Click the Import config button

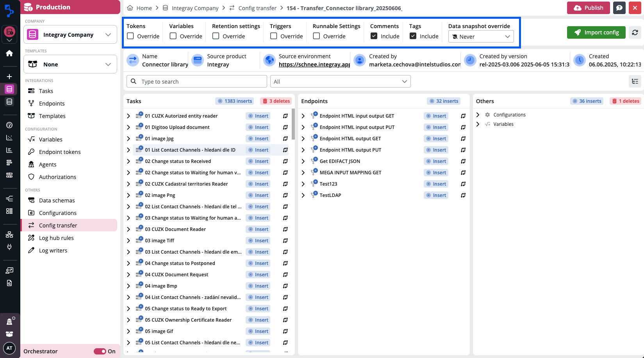(x=596, y=32)
